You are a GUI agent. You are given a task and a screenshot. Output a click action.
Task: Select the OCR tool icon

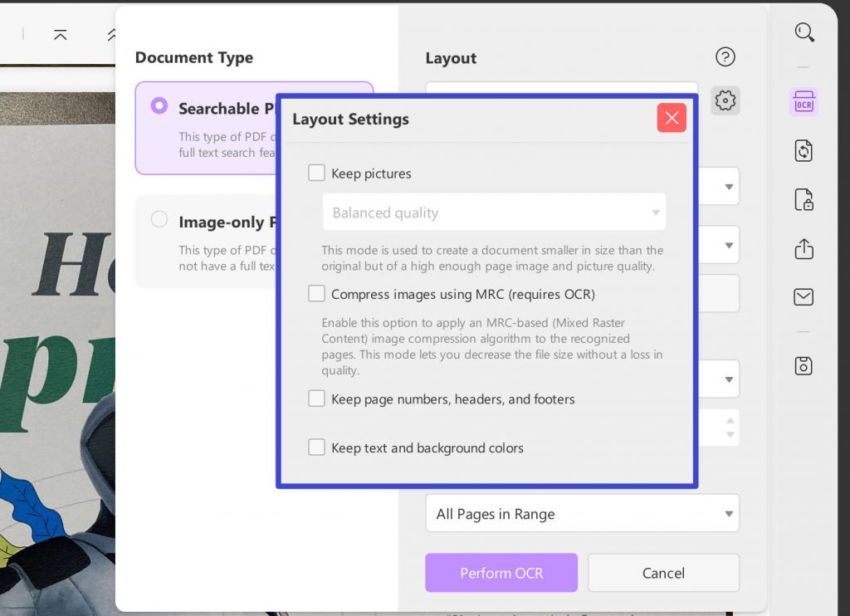pos(804,101)
